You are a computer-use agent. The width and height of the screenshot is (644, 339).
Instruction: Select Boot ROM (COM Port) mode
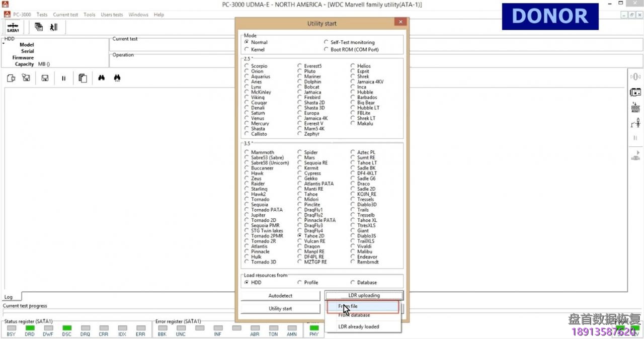pos(326,50)
